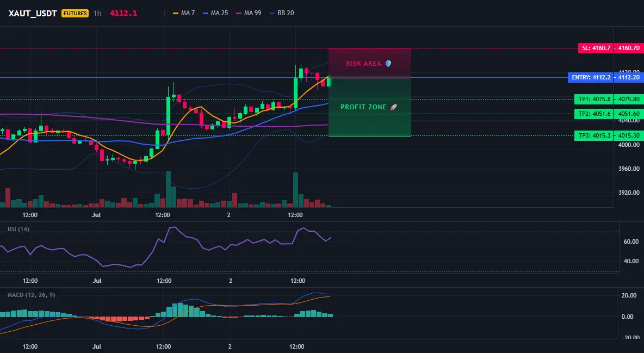
Task: Click the TP1: 4075.8 price tag
Action: [x=594, y=99]
